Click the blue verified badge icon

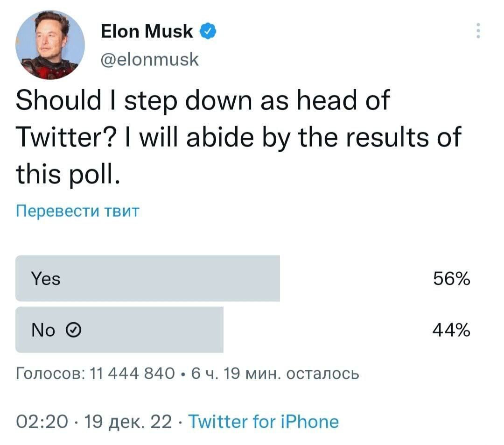click(x=208, y=31)
